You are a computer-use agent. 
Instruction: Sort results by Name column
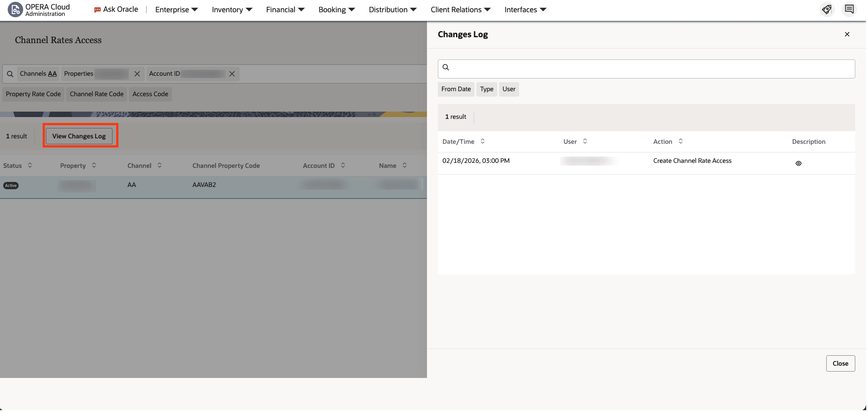tap(405, 166)
